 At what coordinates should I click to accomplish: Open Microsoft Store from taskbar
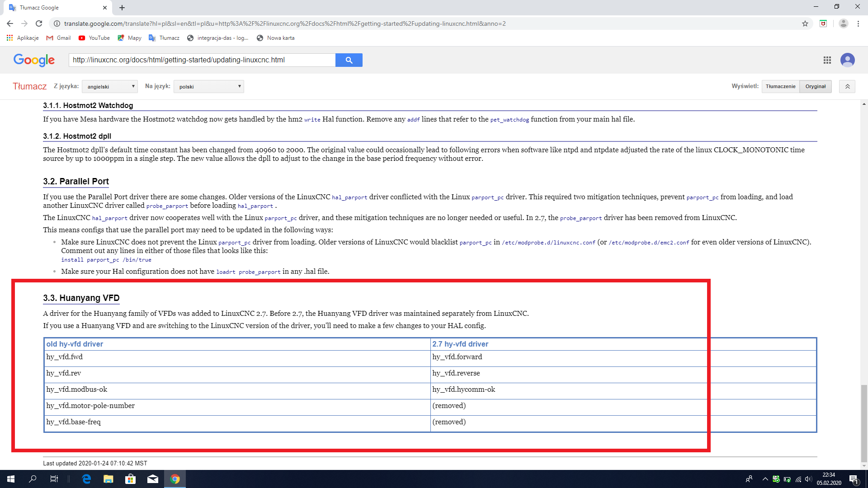click(131, 479)
